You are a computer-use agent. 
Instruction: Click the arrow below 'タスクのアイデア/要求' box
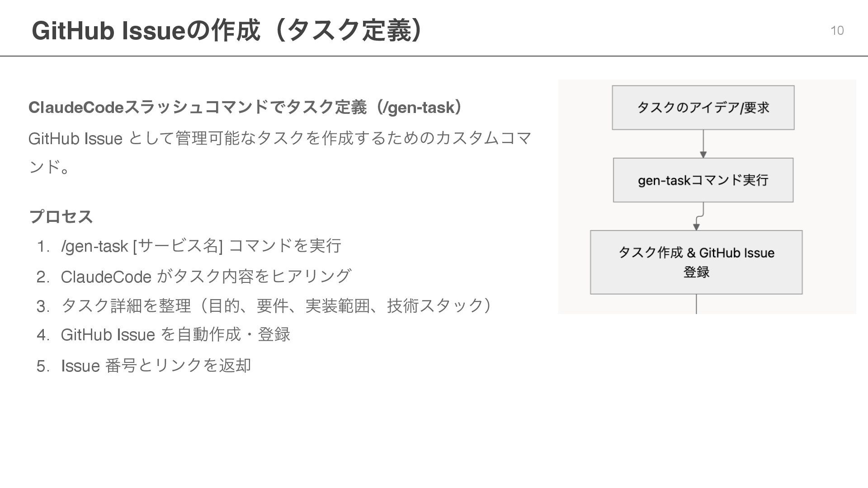tap(703, 144)
